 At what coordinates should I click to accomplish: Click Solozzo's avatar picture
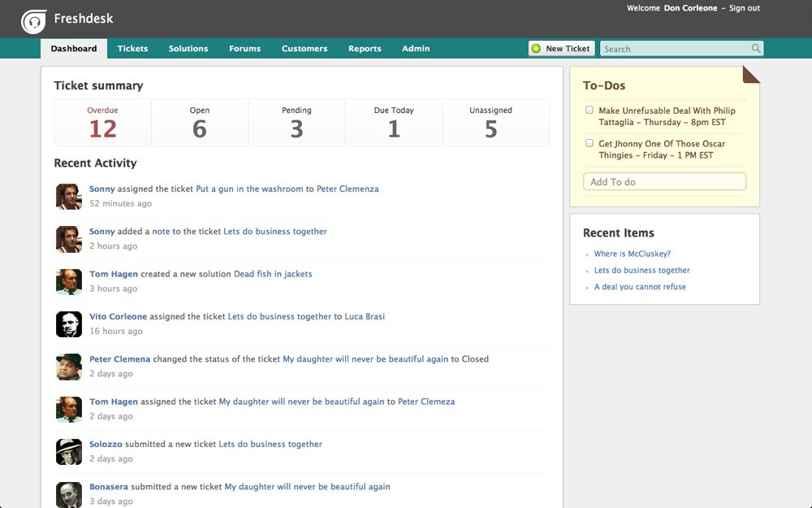pyautogui.click(x=69, y=452)
